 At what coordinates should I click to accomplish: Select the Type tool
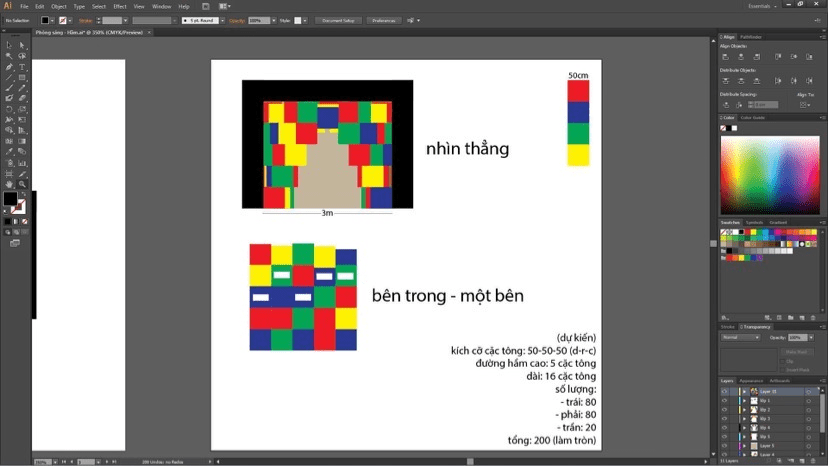[22, 66]
